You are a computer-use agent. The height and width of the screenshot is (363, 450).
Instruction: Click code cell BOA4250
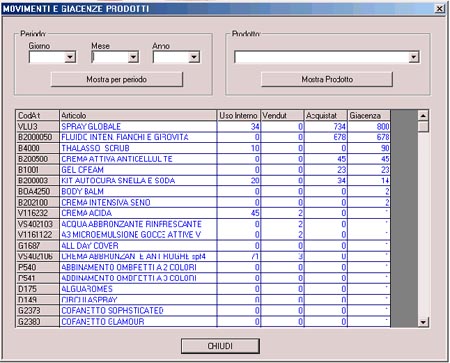38,192
